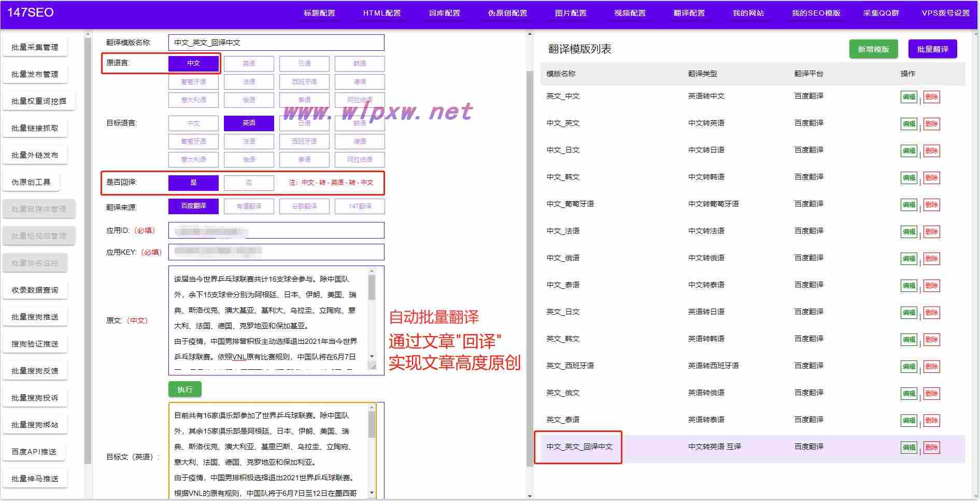
Task: Go to 我的网站 in top navigation
Action: click(748, 13)
